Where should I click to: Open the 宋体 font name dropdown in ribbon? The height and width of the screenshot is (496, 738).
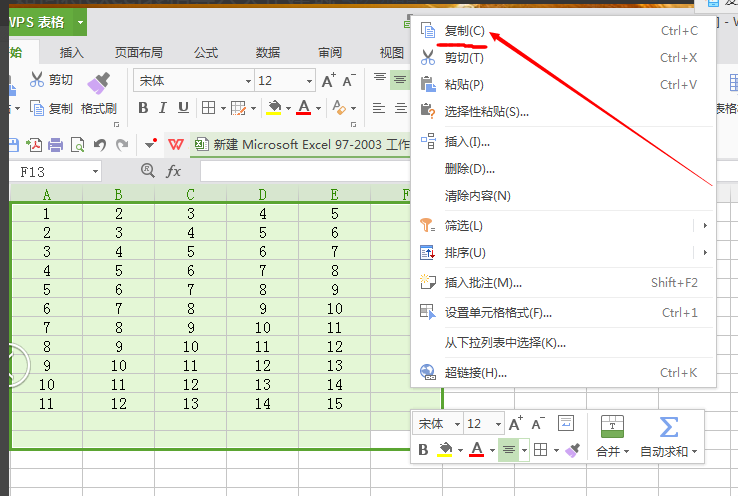[x=248, y=81]
